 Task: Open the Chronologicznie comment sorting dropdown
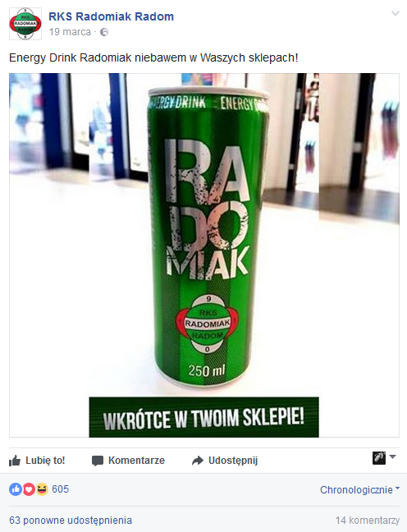pos(360,489)
